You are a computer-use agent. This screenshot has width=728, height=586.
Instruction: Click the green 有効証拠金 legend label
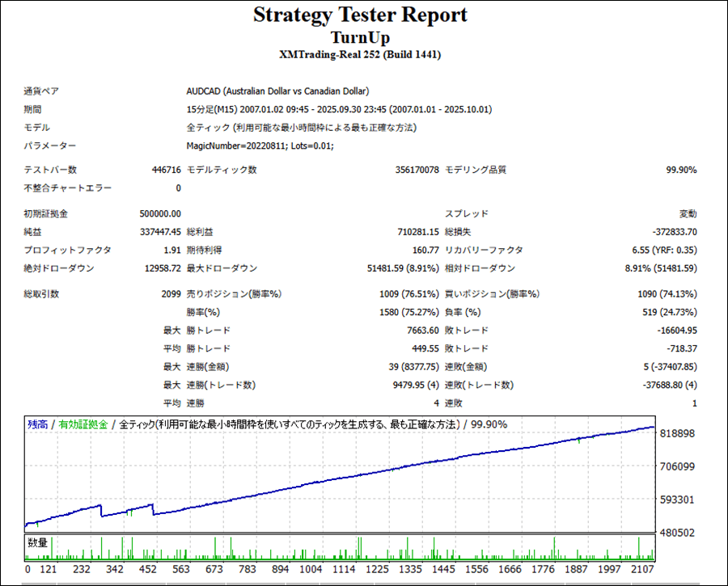click(x=83, y=424)
